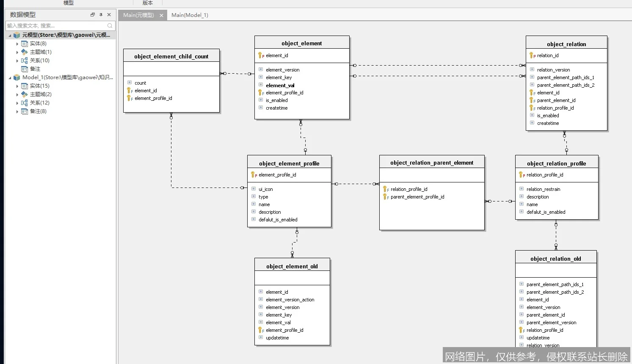Float the 数据模型 panel via restore icon
Screen dimensions: 632x364
93,15
